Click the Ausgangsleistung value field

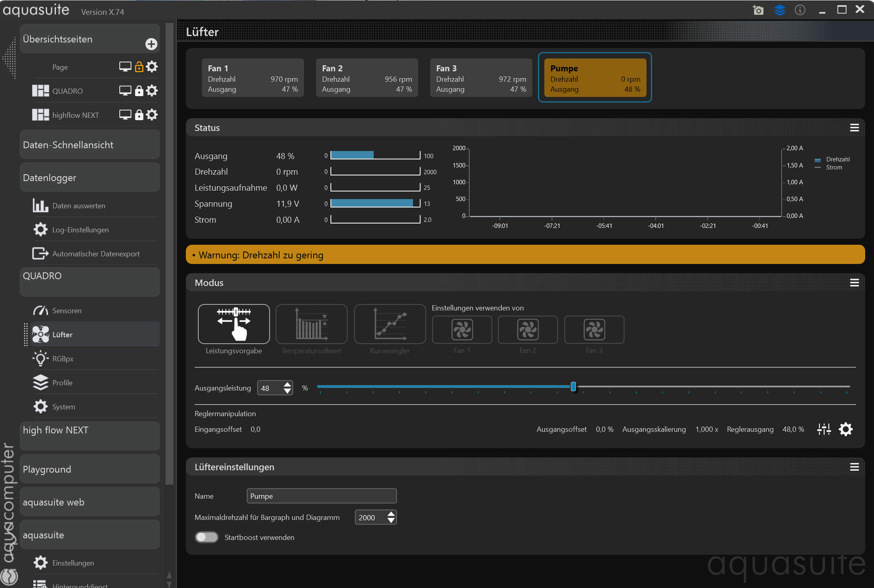(x=270, y=388)
